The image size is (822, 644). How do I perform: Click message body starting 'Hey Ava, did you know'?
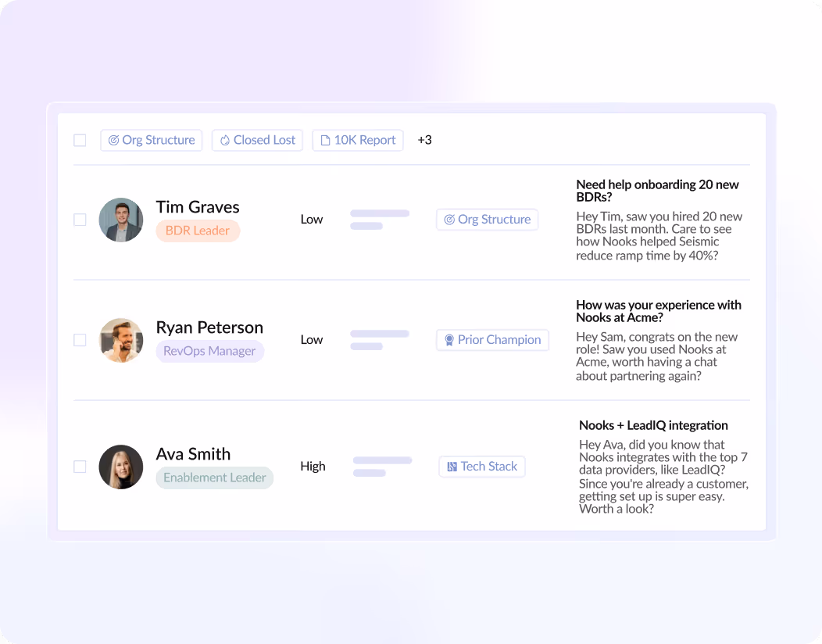pyautogui.click(x=663, y=477)
